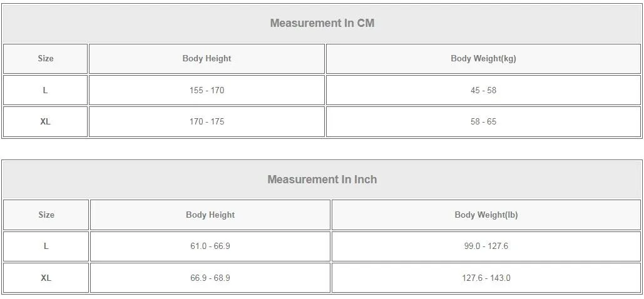Screen dimensions: 644x299
Task: Click the "99.0 - 127.6" weight cell
Action: 486,246
